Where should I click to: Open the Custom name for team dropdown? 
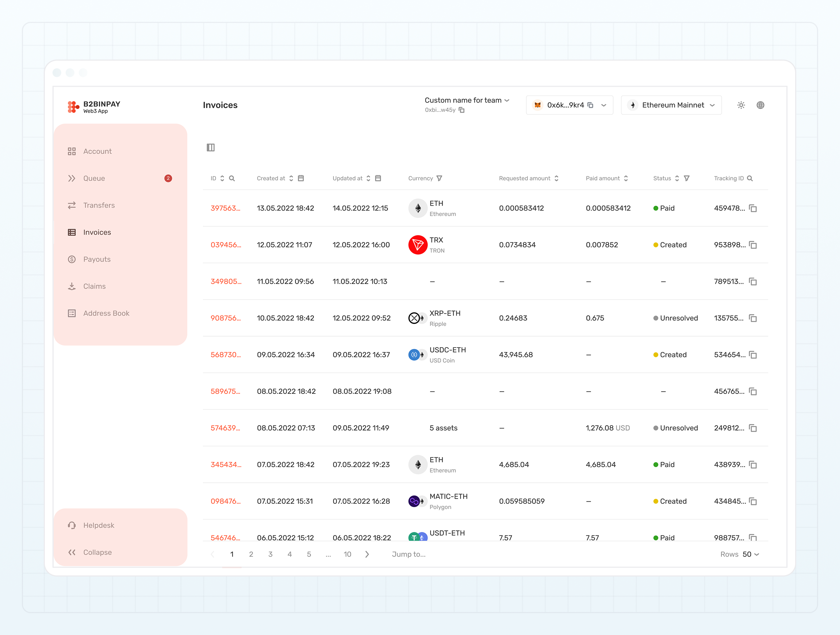click(x=467, y=100)
